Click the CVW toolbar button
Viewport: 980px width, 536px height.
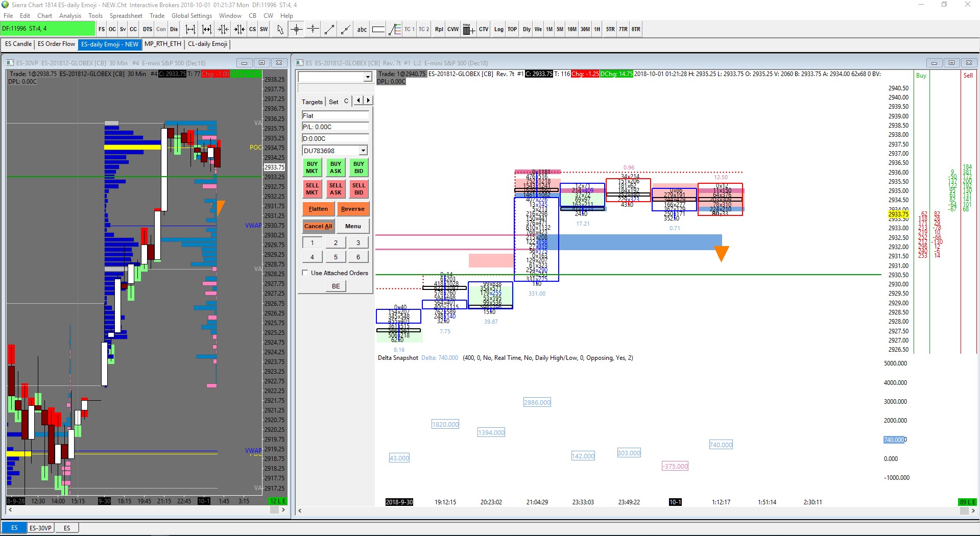[453, 29]
